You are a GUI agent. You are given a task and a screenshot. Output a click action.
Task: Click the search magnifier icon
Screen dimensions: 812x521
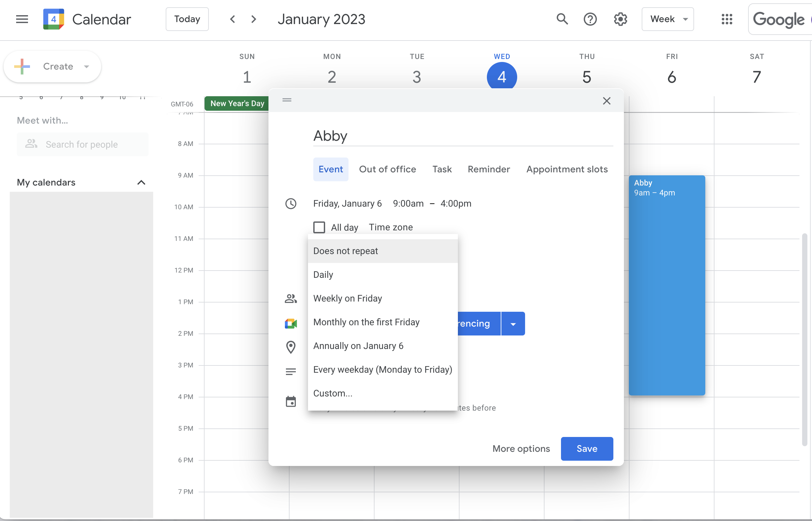coord(562,19)
